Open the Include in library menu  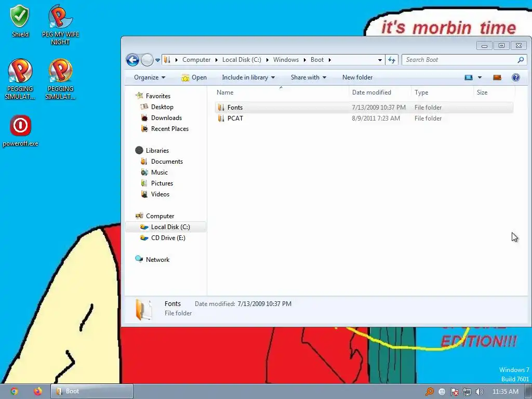[248, 77]
